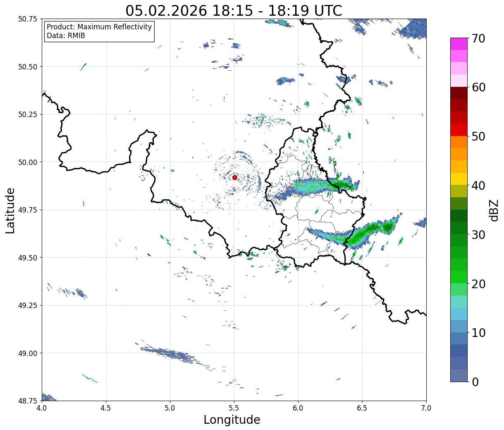Viewport: 504px width, 430px height.
Task: Click the latitude tick label 49.50
Action: point(27,258)
